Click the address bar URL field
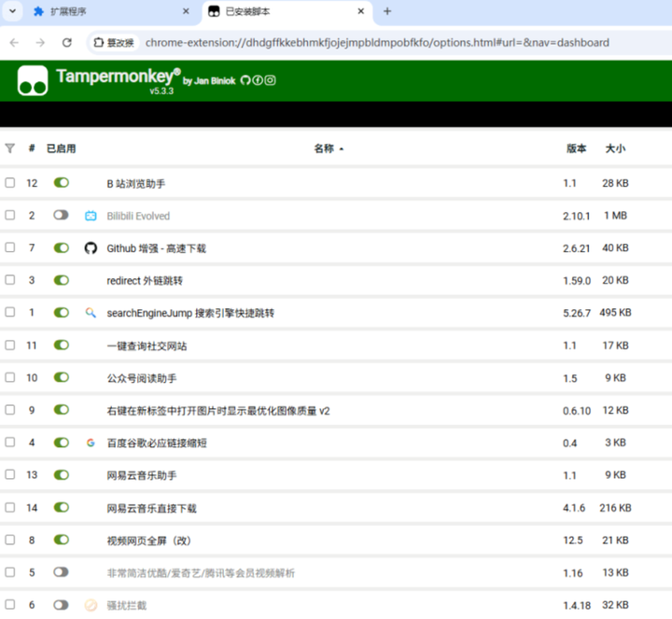Viewport: 672px width, 619px height. [x=377, y=42]
